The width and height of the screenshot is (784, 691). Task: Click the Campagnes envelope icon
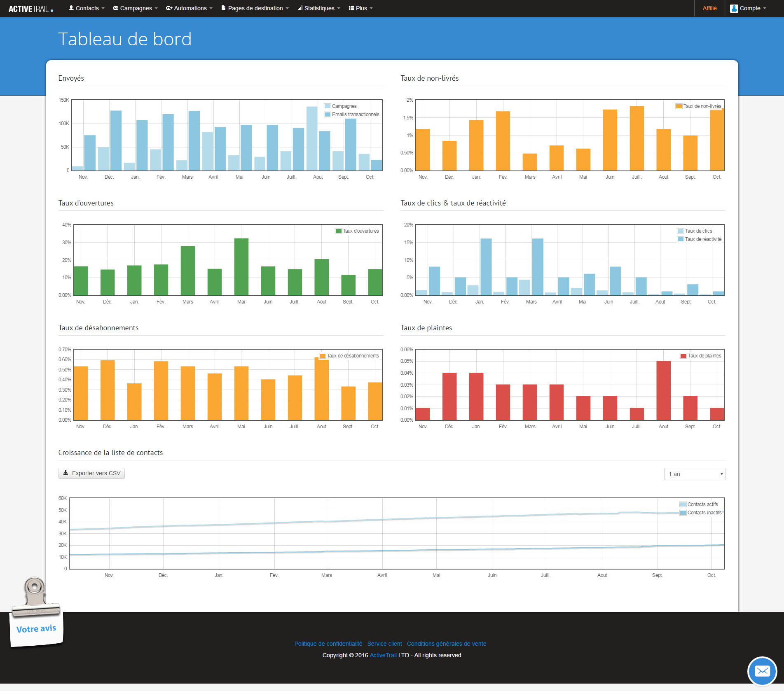tap(116, 8)
